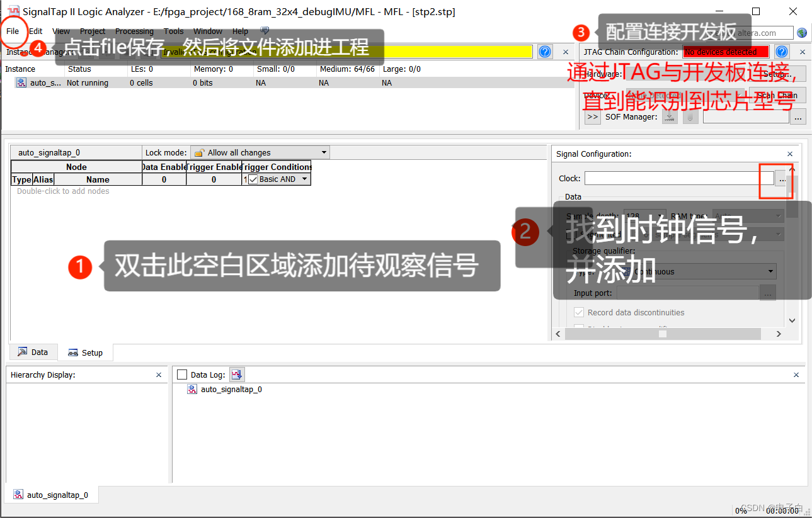Click the auto_signaltap_0 icon in Data Log

(192, 390)
